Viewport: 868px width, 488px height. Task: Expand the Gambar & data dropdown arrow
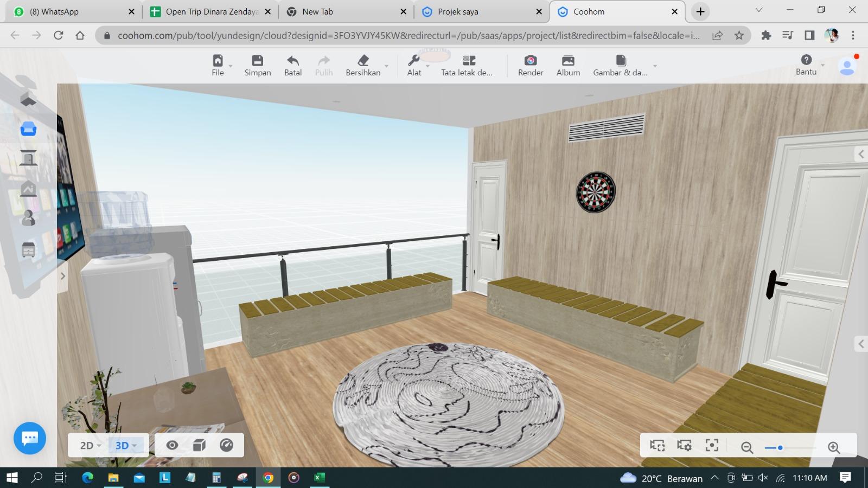tap(655, 66)
